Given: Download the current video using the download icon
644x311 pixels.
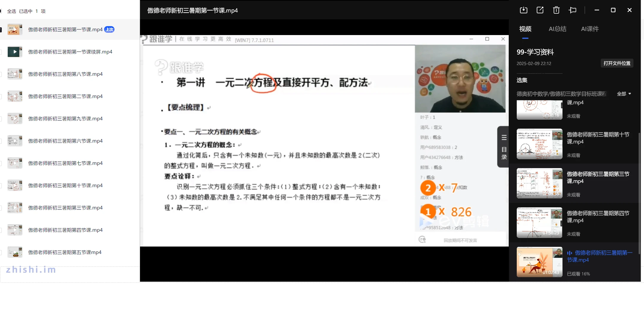Looking at the screenshot, I should click(x=524, y=10).
